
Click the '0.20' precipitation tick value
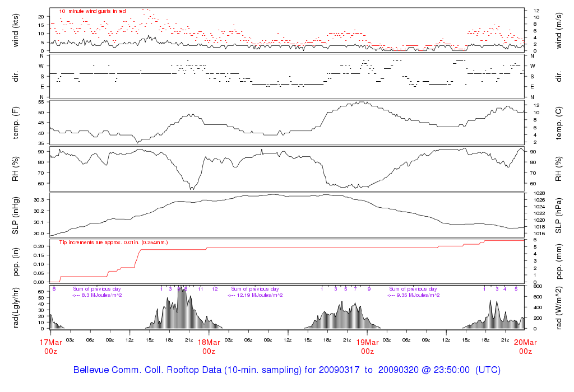(39, 246)
